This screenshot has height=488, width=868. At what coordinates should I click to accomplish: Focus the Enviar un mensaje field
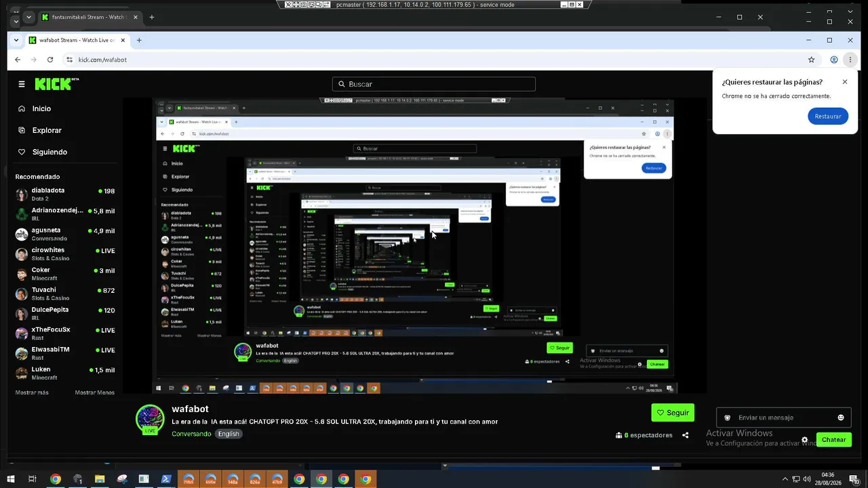coord(783,418)
